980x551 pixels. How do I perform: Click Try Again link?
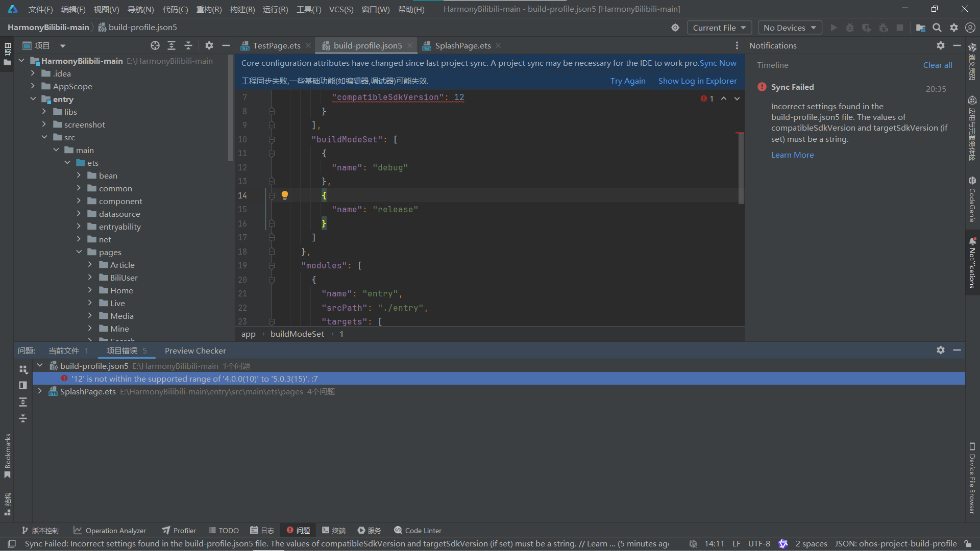click(628, 81)
